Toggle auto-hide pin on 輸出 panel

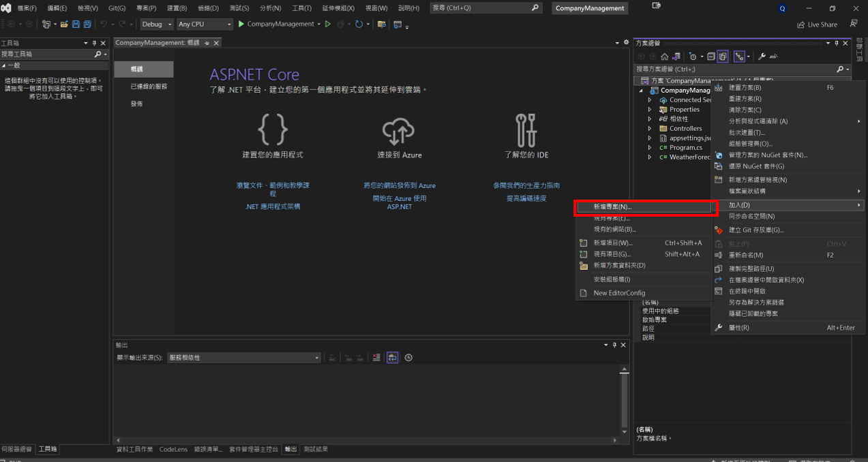point(614,345)
